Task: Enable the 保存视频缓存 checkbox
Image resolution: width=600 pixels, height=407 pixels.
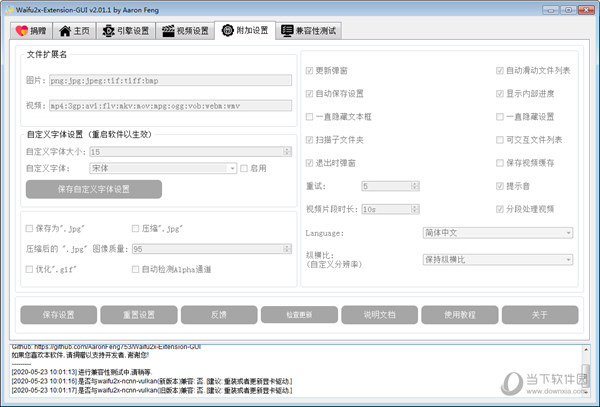Action: 500,163
